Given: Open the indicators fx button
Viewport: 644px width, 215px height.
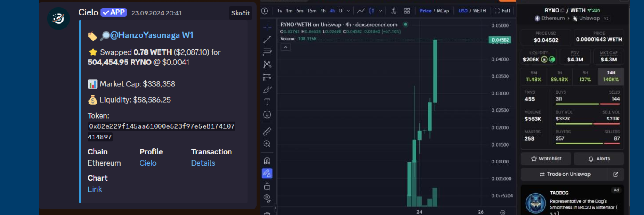Looking at the screenshot, I should pos(394,11).
